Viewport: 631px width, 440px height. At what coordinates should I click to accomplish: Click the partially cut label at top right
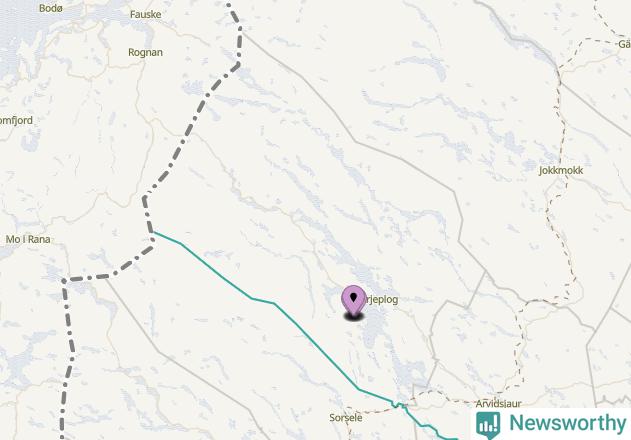625,44
